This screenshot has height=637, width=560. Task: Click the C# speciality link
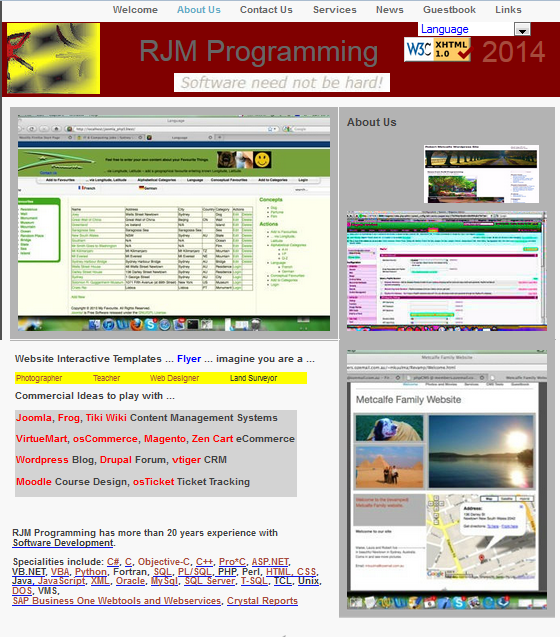tap(113, 562)
